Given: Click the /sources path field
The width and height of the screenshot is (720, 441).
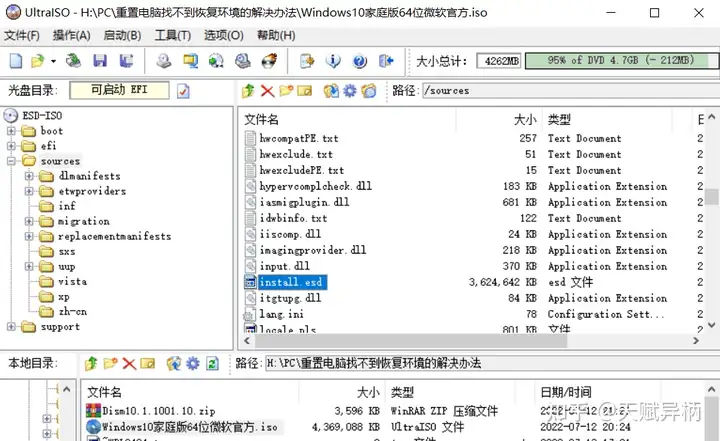Looking at the screenshot, I should [570, 90].
